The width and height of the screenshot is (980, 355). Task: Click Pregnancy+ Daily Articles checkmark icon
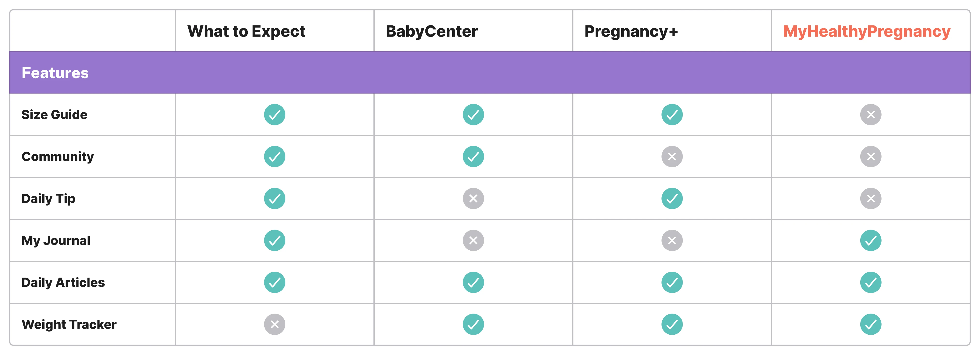coord(672,282)
